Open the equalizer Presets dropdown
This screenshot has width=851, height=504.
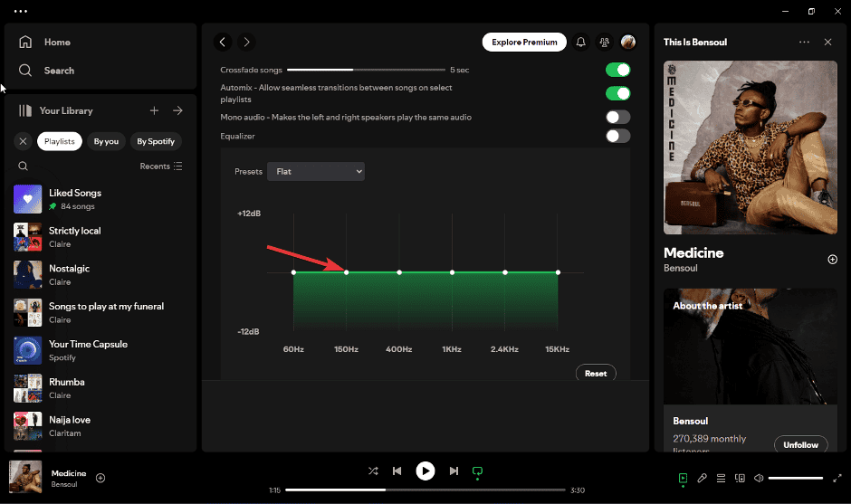(x=316, y=171)
